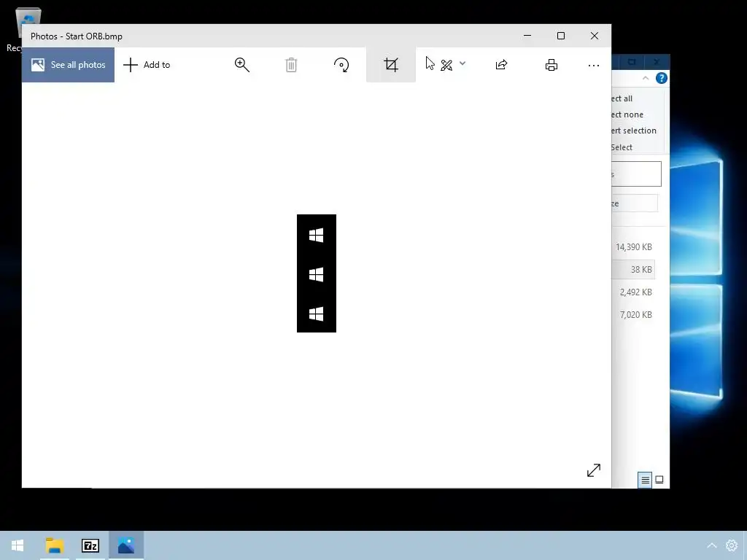Choose Select all in File Explorer

pos(622,98)
